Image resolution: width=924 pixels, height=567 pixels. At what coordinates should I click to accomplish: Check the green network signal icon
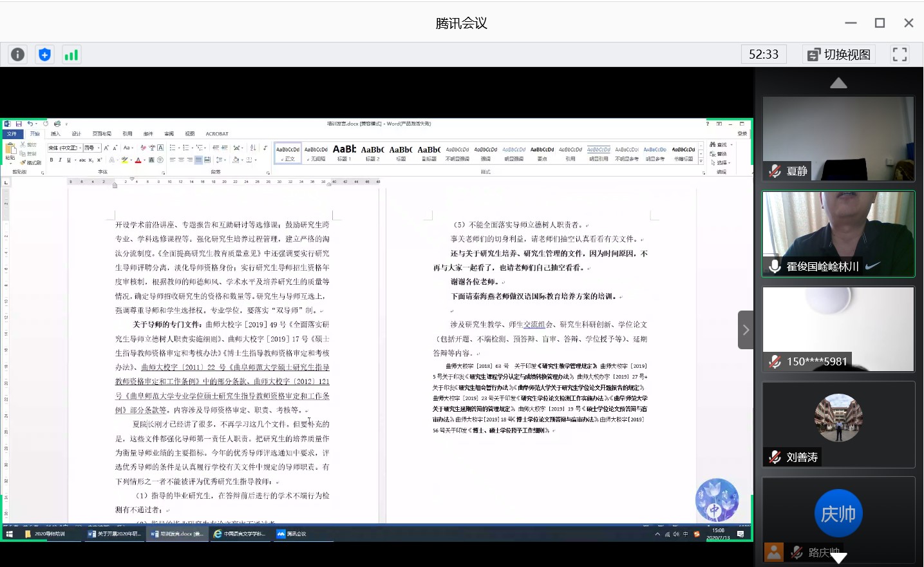[x=71, y=55]
